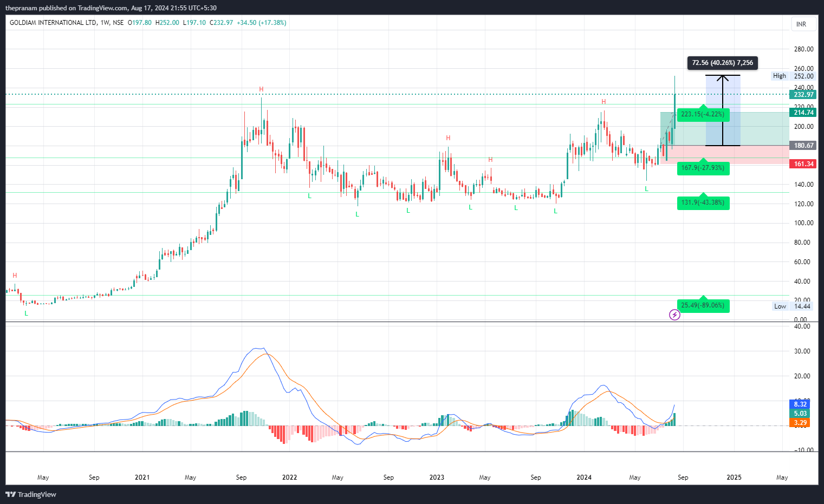Viewport: 824px width, 504px height.
Task: Click the blue 8.32 MACD value tag
Action: click(x=800, y=404)
